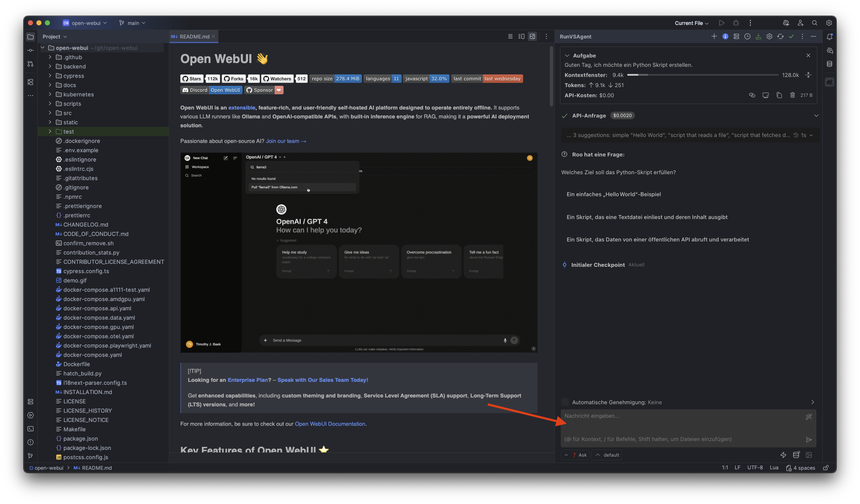
Task: Toggle the read-only lock icon in status bar
Action: pos(826,468)
